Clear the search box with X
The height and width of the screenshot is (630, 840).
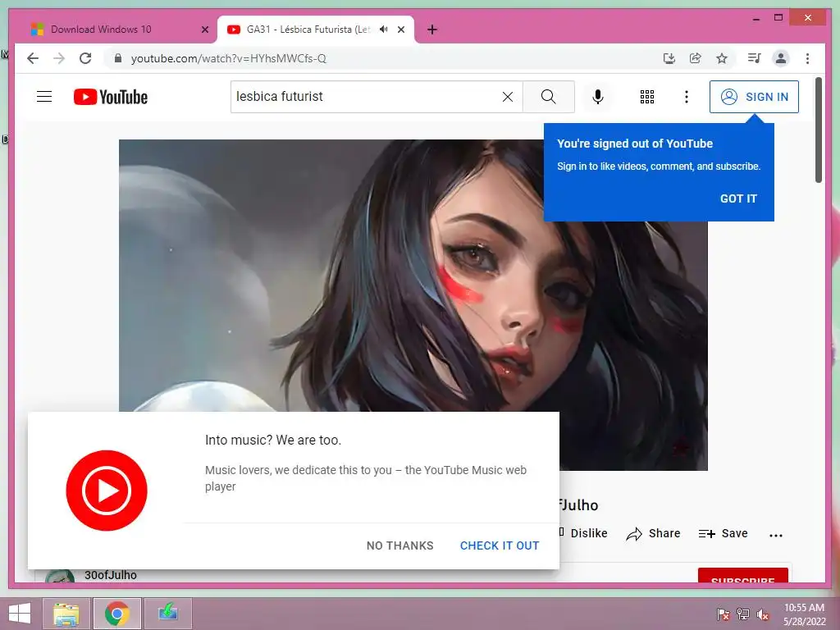[x=507, y=97]
